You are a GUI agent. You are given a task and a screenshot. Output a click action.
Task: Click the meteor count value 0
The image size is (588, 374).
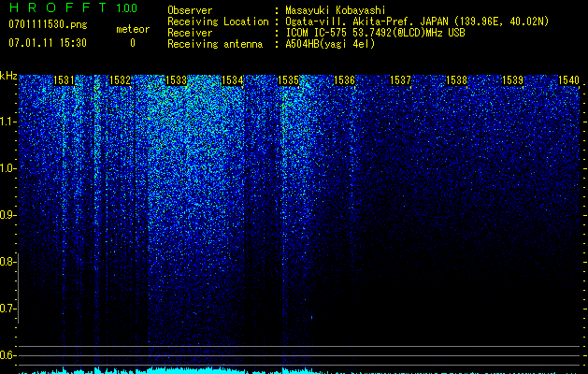coord(133,43)
